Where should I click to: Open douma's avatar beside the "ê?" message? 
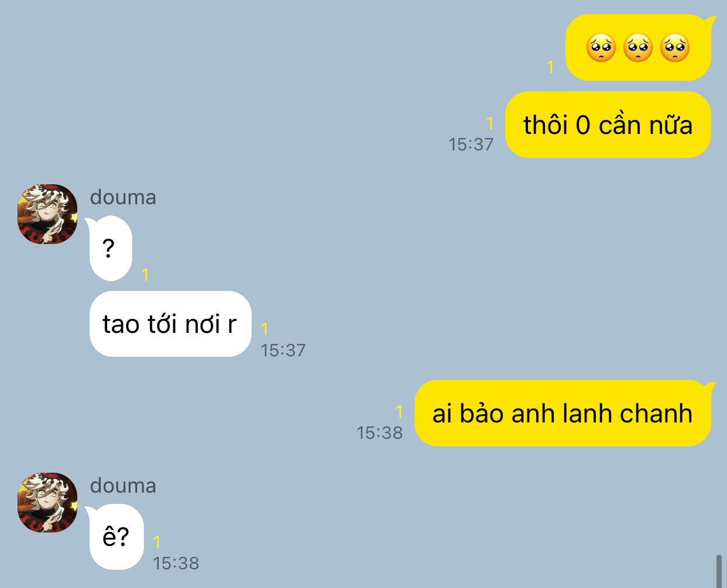pos(47,503)
